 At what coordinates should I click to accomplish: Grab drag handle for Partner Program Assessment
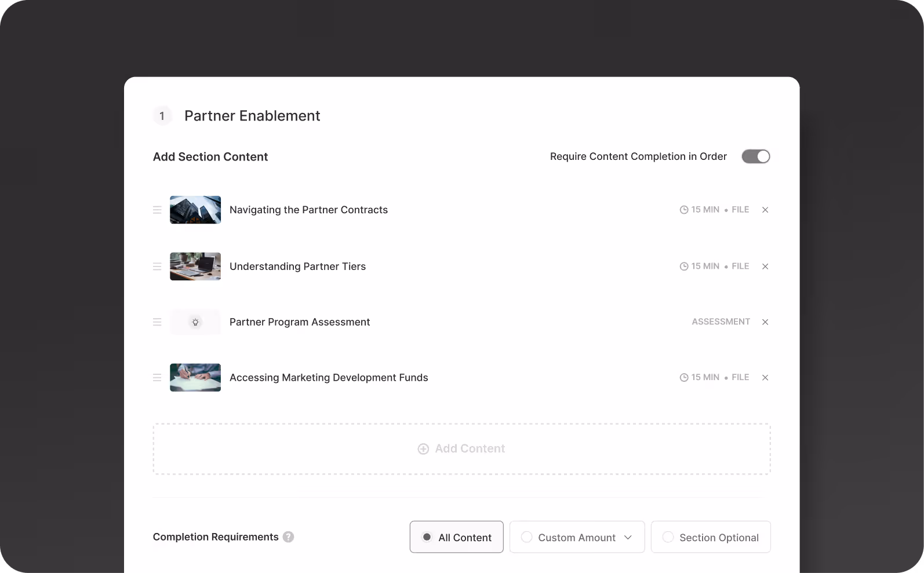coord(157,322)
